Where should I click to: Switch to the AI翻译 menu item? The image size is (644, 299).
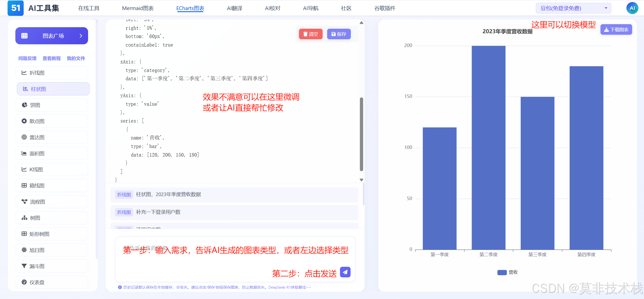click(234, 8)
